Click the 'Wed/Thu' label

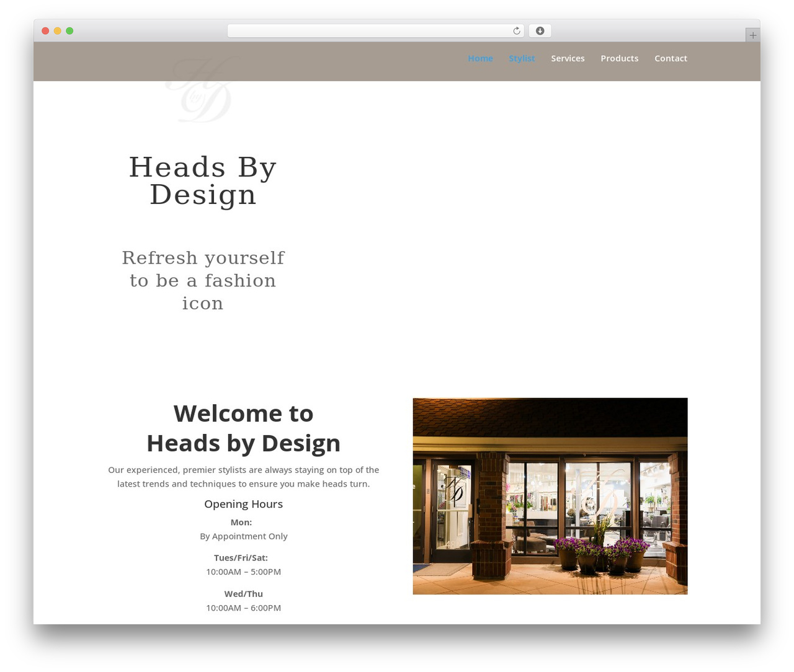243,594
